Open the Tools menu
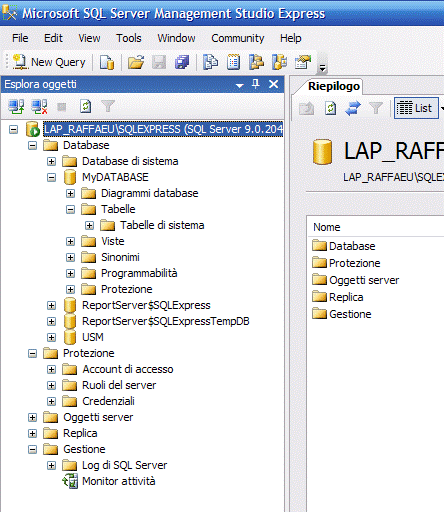The image size is (444, 512). tap(129, 38)
